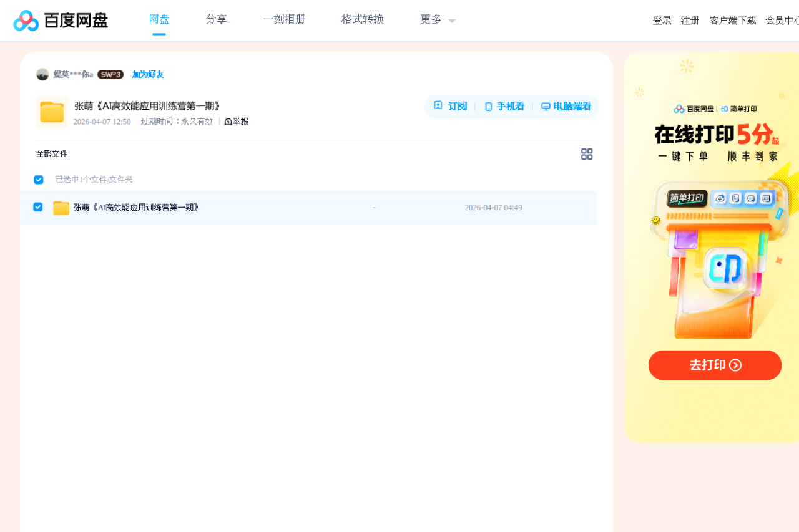Uncheck the select-all files checkbox
Image resolution: width=799 pixels, height=532 pixels.
coord(38,179)
